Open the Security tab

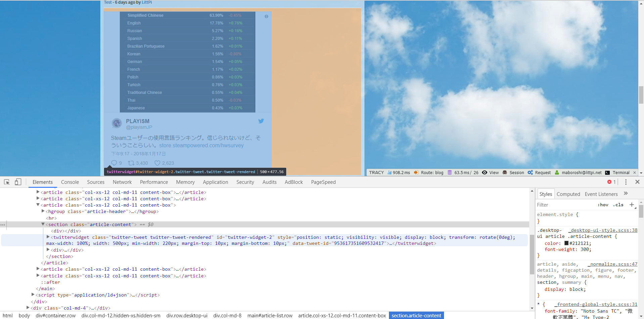(245, 182)
